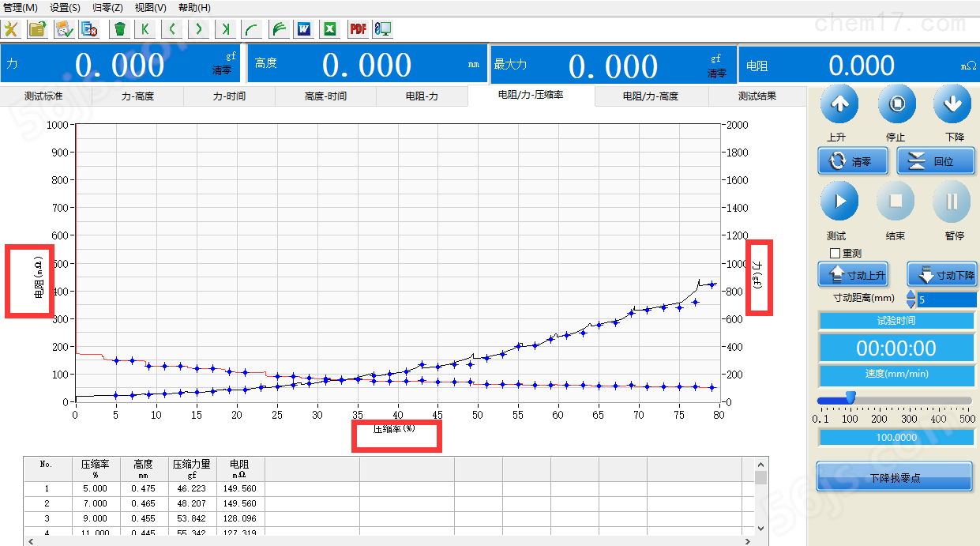Click table cell 48.207 in row 2
The height and width of the screenshot is (546, 980).
point(192,503)
